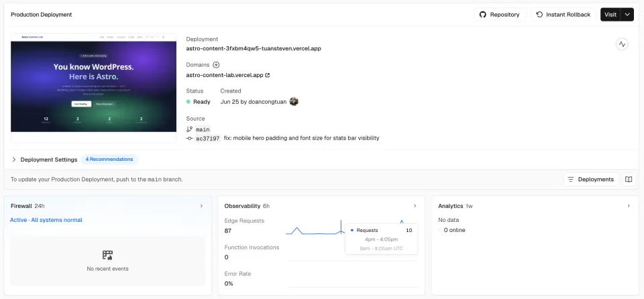This screenshot has width=644, height=299.
Task: Click No recent events text
Action: click(107, 269)
